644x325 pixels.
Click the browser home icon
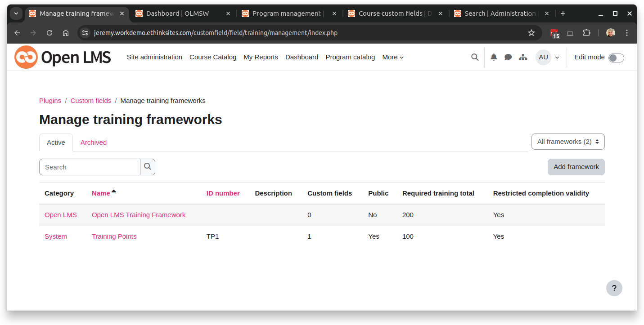coord(66,33)
